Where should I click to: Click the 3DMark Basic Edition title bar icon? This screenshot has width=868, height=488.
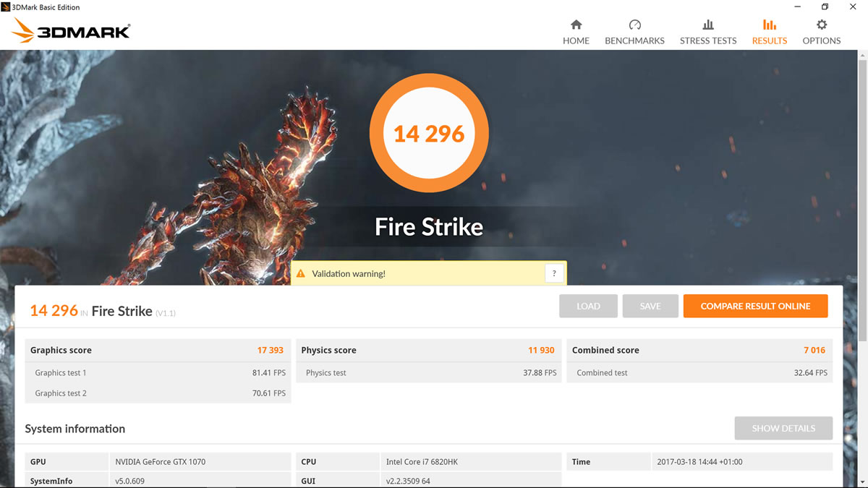(x=6, y=7)
